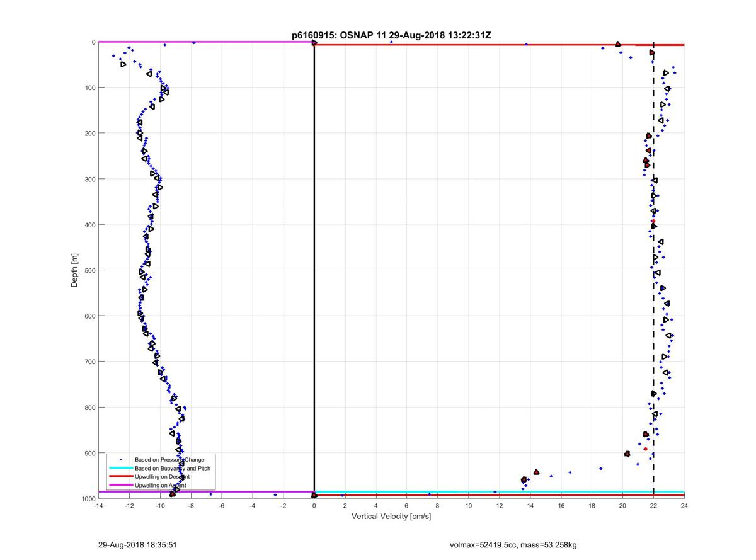The height and width of the screenshot is (560, 756).
Task: Click the "8" x-axis tick label
Action: tap(437, 505)
